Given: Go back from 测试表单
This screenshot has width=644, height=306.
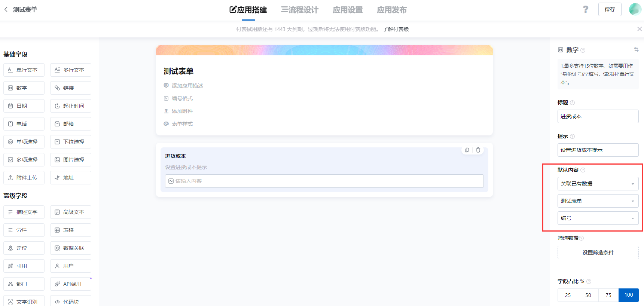Looking at the screenshot, I should point(6,9).
